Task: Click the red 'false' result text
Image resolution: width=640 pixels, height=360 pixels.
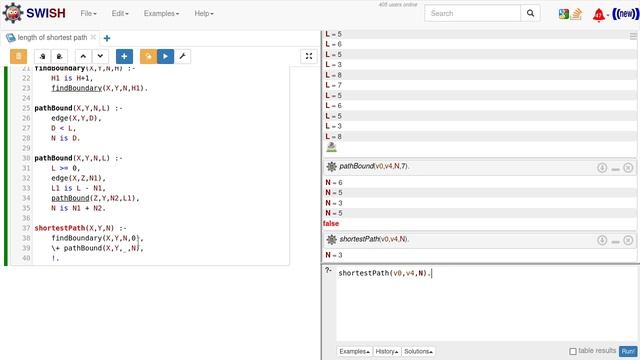Action: pos(331,223)
